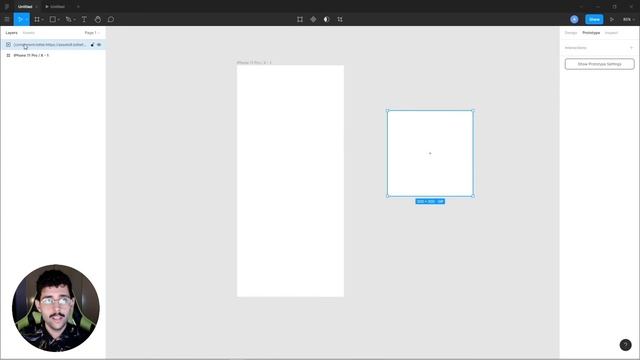Select the Text tool

[84, 19]
